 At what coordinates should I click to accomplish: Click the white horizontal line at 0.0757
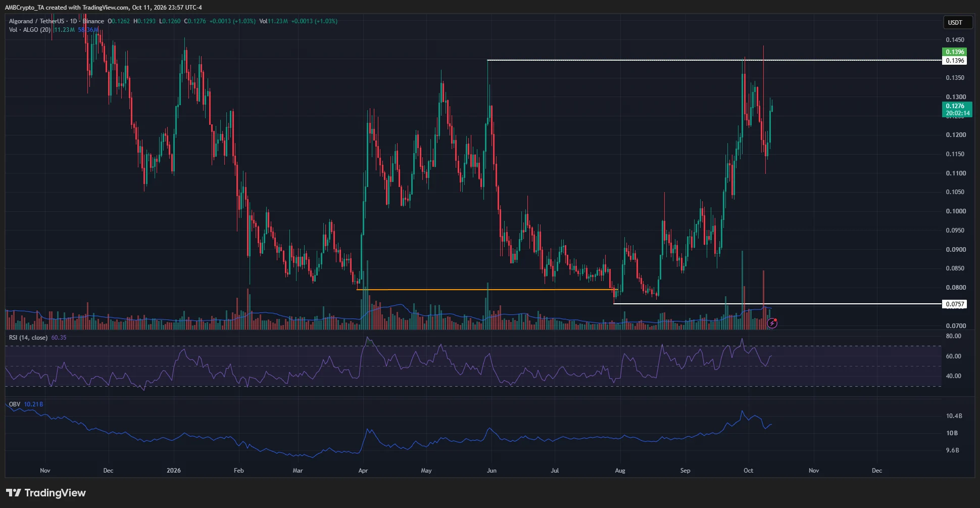coord(777,304)
